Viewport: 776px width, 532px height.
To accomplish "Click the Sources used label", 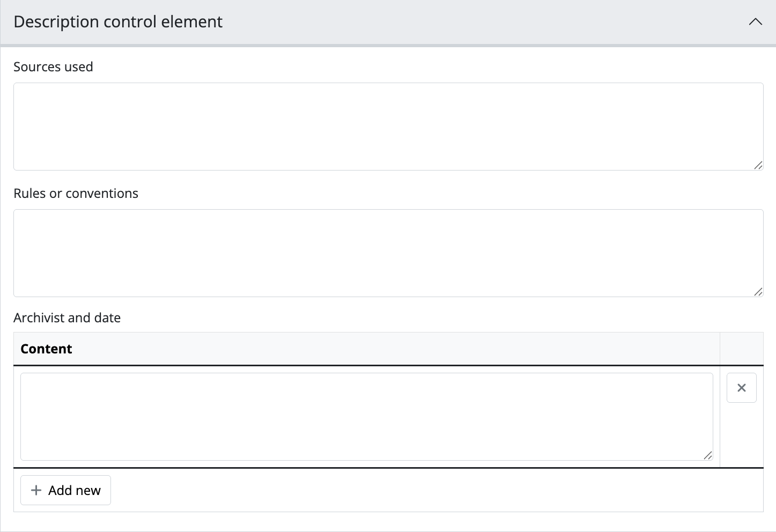I will 53,67.
